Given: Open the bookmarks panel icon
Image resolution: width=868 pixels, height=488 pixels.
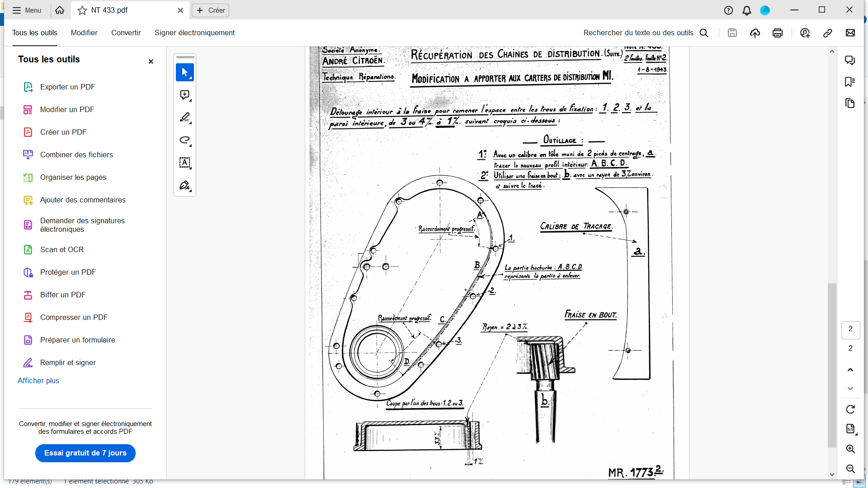Looking at the screenshot, I should (x=850, y=82).
